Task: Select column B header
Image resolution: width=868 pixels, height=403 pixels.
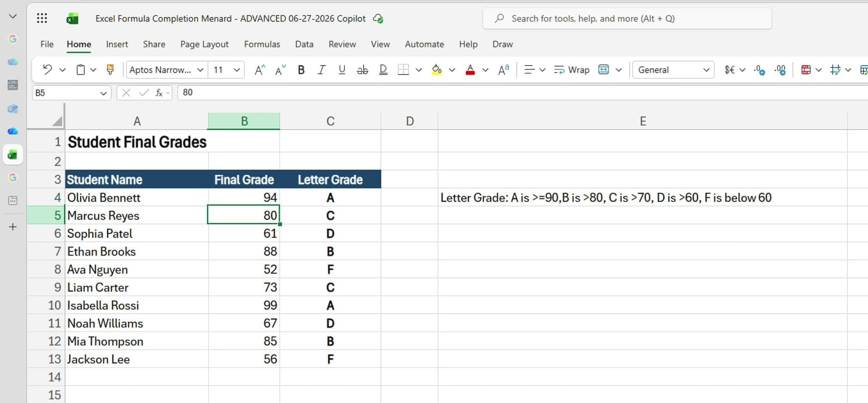Action: tap(244, 121)
